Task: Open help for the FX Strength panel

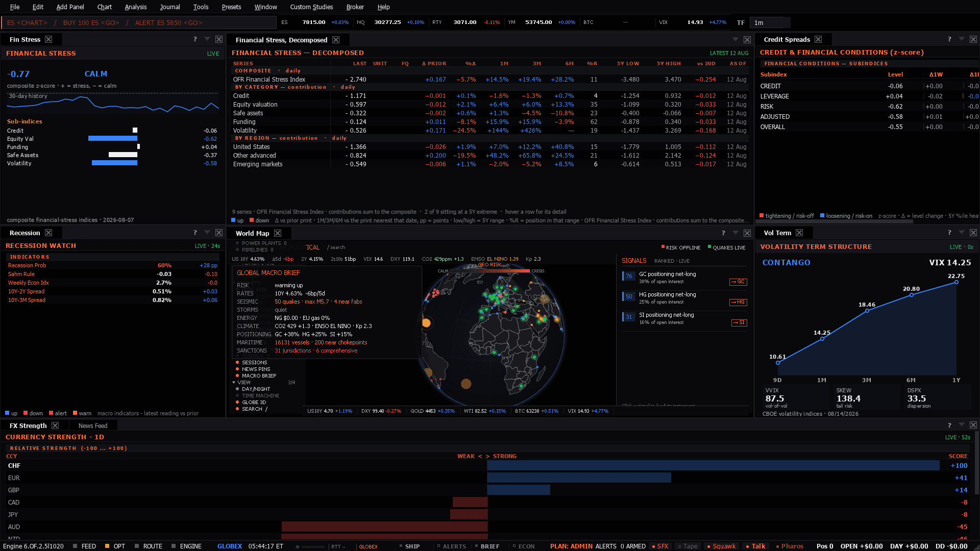Action: pos(949,425)
